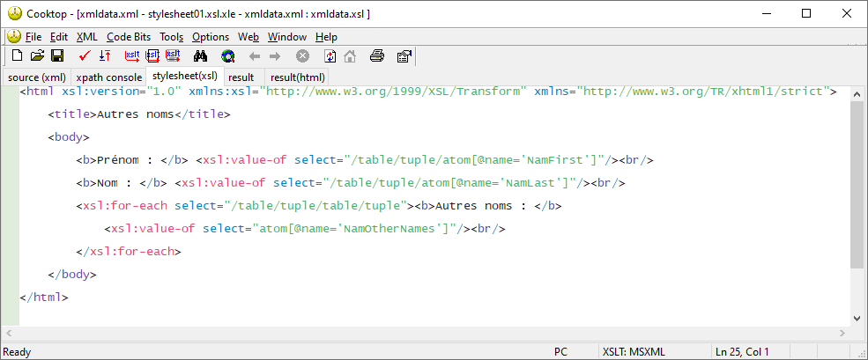Go forward with the right arrow icon
This screenshot has width=868, height=360.
pos(275,55)
